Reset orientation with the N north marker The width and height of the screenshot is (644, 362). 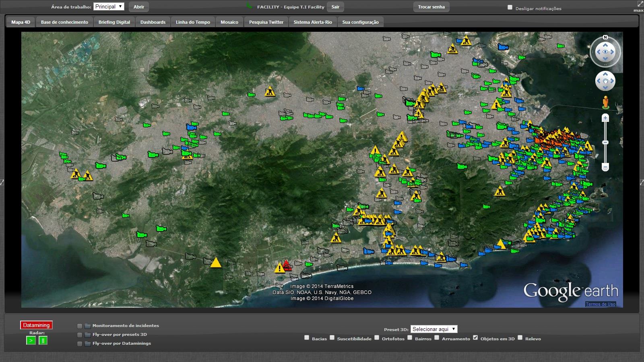(x=605, y=37)
